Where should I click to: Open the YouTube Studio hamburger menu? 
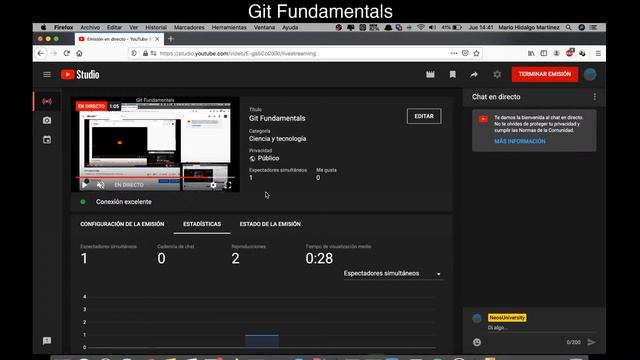click(x=47, y=74)
